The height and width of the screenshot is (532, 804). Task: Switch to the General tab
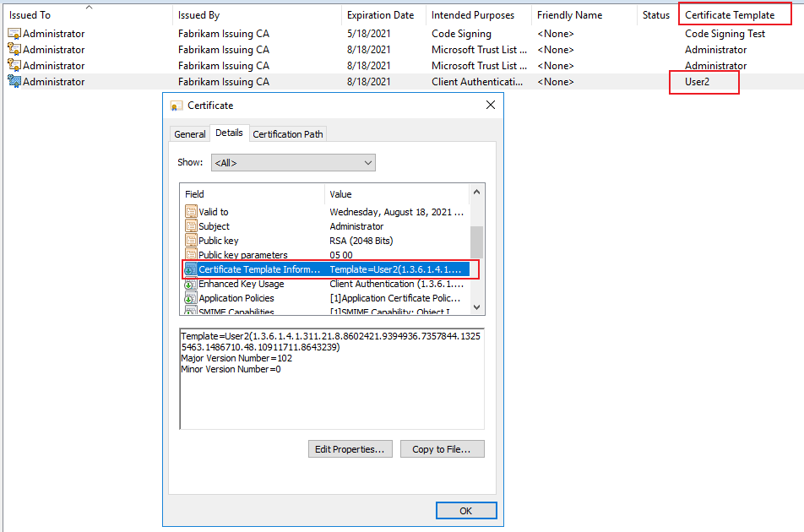tap(189, 133)
